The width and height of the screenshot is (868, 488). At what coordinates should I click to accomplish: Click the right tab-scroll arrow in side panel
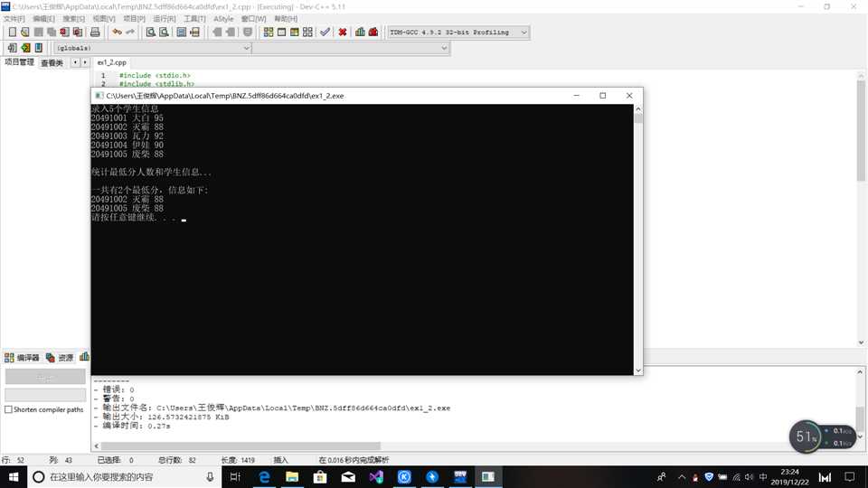tap(85, 62)
